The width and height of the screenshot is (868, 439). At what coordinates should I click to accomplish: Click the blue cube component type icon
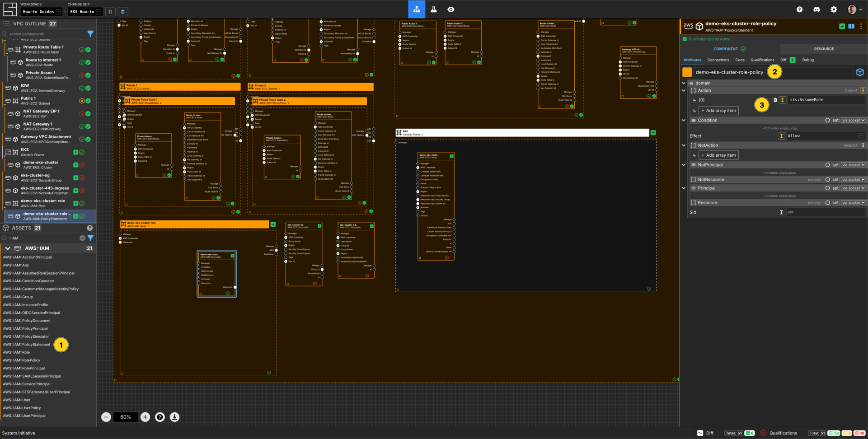pos(860,72)
